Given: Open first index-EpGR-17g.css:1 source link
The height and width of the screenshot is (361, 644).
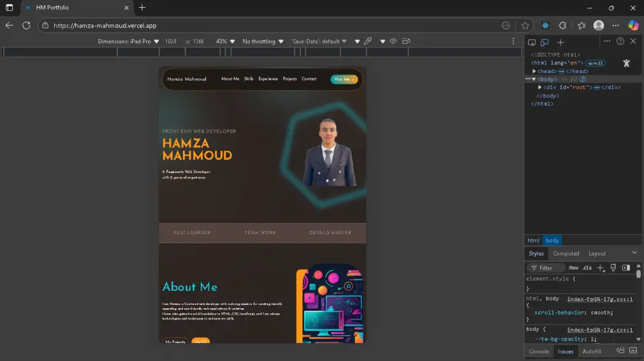Looking at the screenshot, I should 600,299.
